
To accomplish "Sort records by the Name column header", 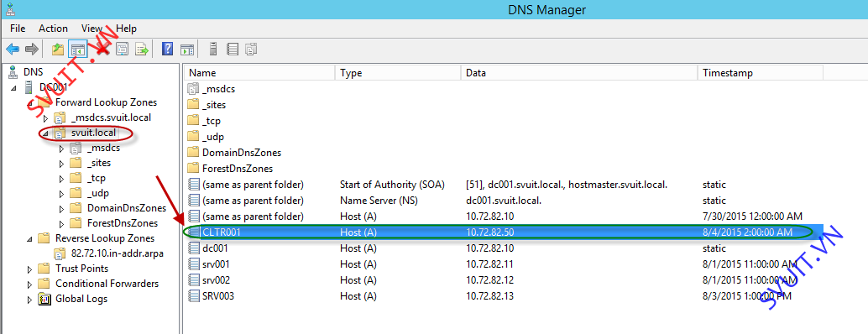I will pos(259,73).
